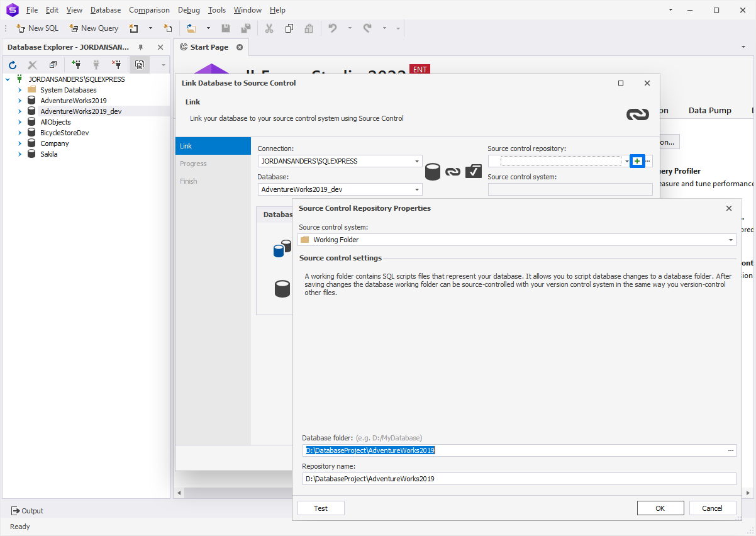Switch to the Data Pump tab on Start Page
Screen dimensions: 756x536
click(x=710, y=110)
